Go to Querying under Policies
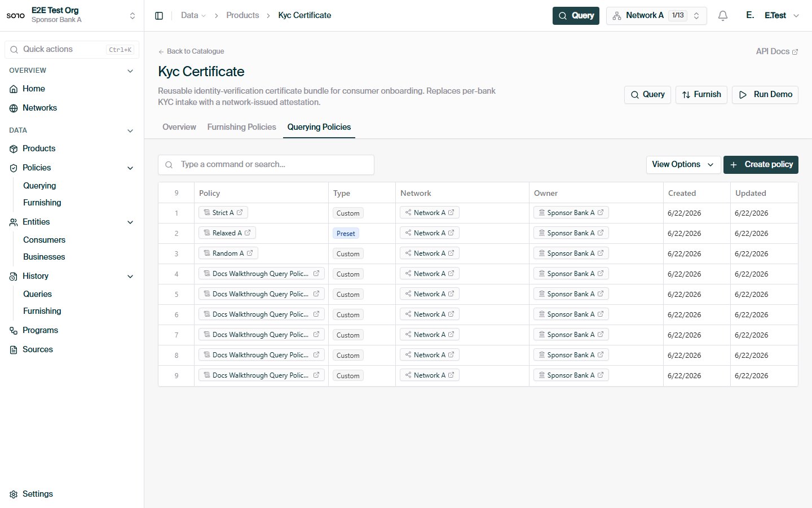 (39, 186)
